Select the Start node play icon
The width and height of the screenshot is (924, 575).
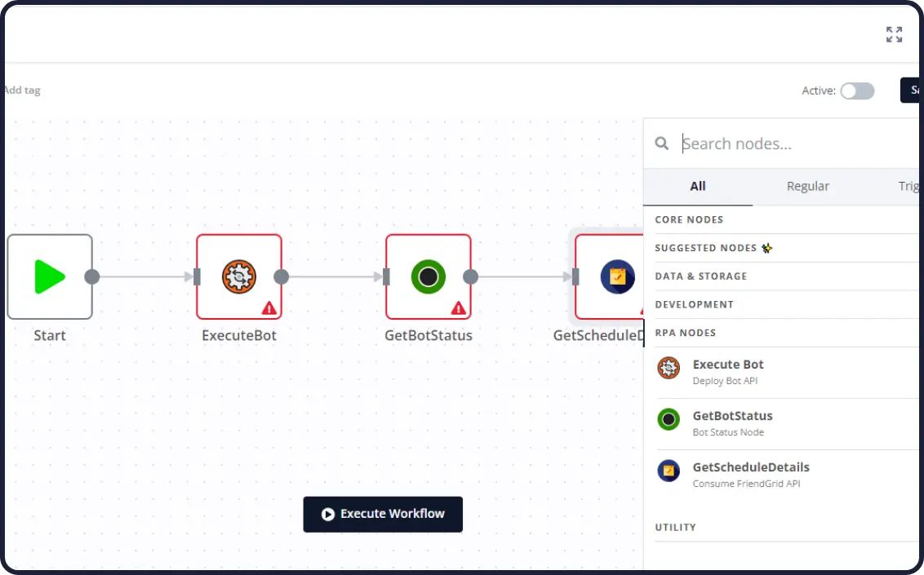50,276
